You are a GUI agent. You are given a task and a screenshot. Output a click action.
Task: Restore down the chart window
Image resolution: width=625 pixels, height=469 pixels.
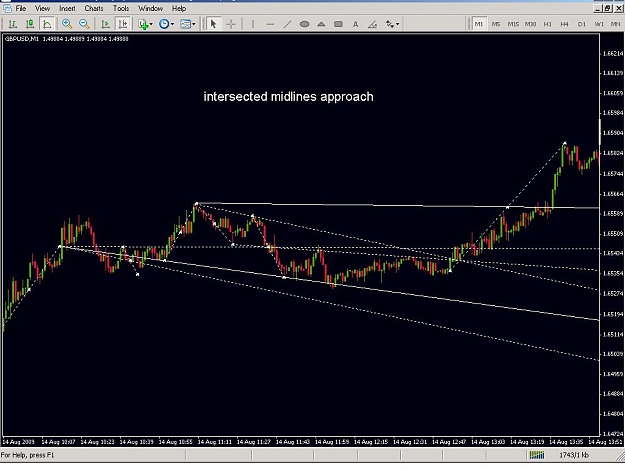click(x=607, y=8)
